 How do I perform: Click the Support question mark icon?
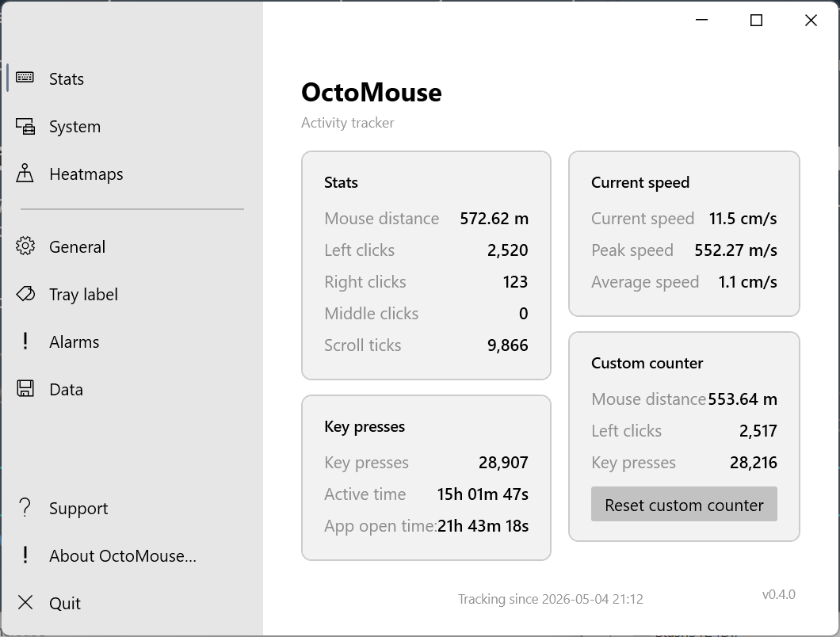click(25, 507)
